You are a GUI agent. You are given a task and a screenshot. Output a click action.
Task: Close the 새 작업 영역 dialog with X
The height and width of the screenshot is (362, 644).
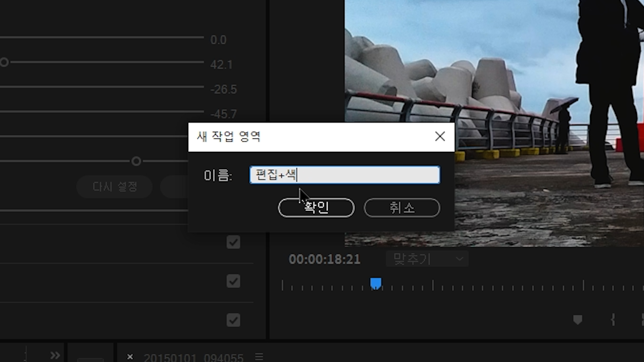pyautogui.click(x=440, y=136)
